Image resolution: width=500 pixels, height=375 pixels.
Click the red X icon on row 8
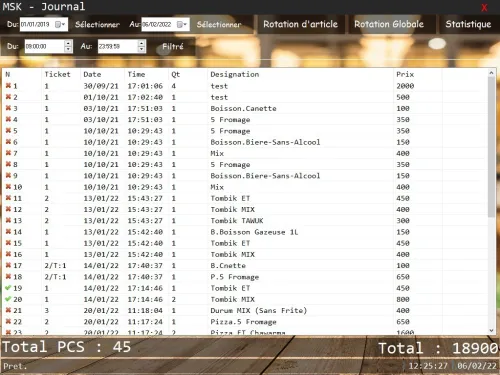[x=8, y=164]
